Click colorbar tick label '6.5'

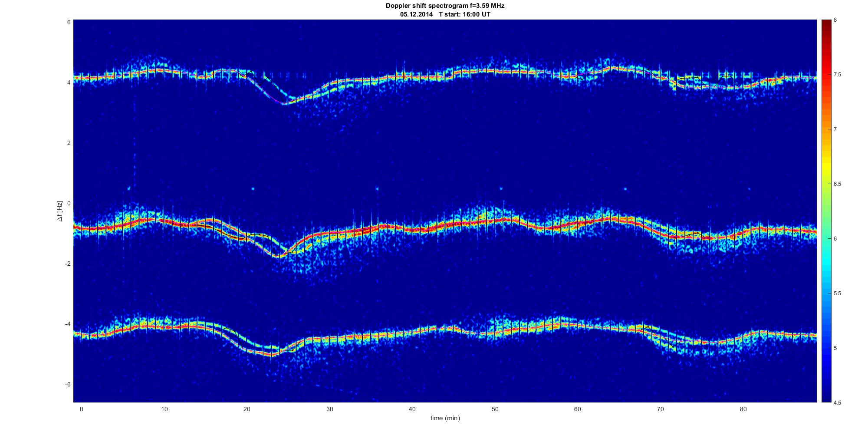837,184
